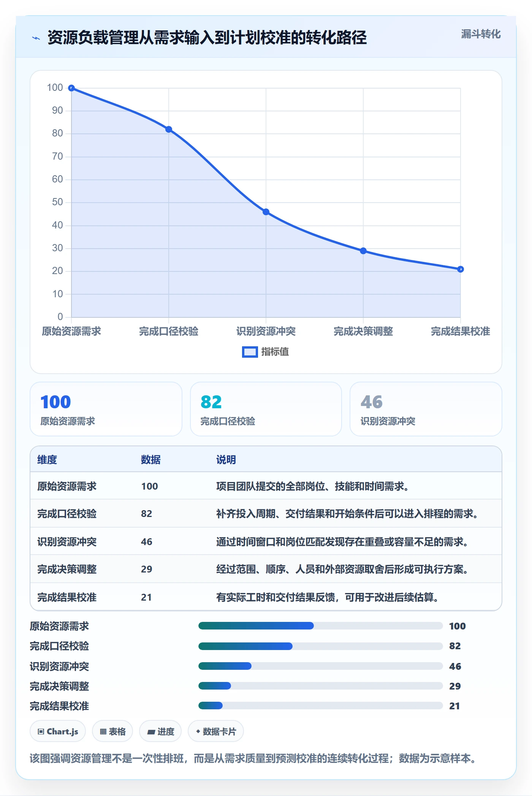Image resolution: width=532 pixels, height=796 pixels.
Task: Click the last data point 完成结果校准
Action: 461,269
